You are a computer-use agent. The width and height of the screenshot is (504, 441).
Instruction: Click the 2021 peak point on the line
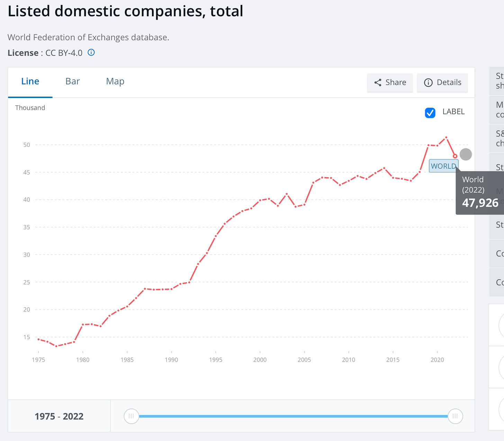(x=446, y=138)
